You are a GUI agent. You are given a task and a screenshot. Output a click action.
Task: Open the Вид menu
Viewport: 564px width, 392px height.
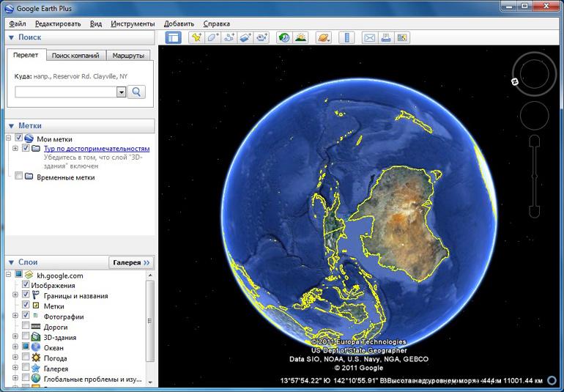96,23
